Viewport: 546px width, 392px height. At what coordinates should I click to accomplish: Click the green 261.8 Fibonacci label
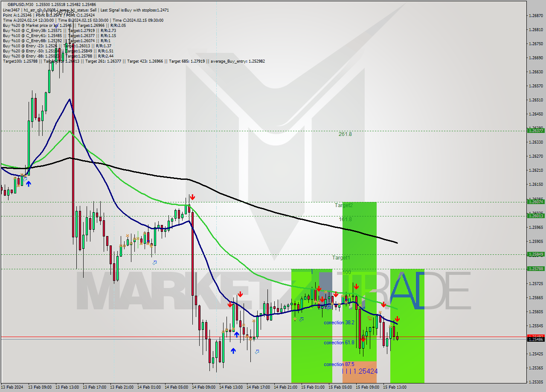tap(345, 134)
